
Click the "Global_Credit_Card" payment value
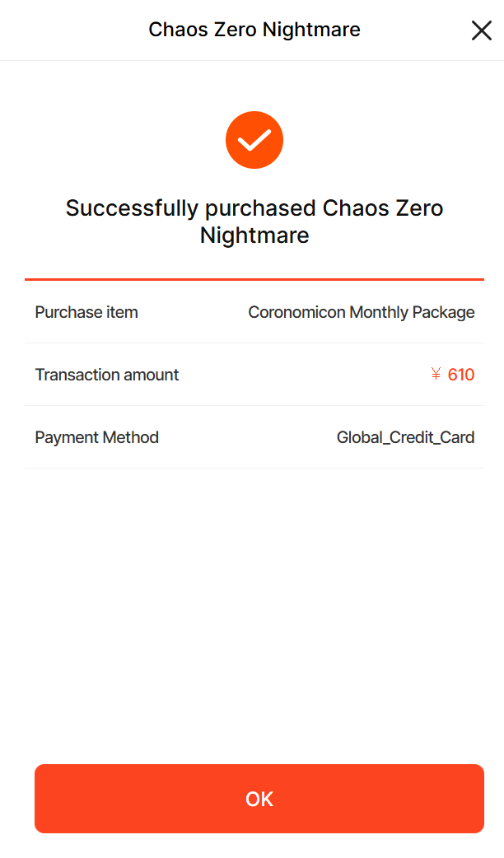405,437
